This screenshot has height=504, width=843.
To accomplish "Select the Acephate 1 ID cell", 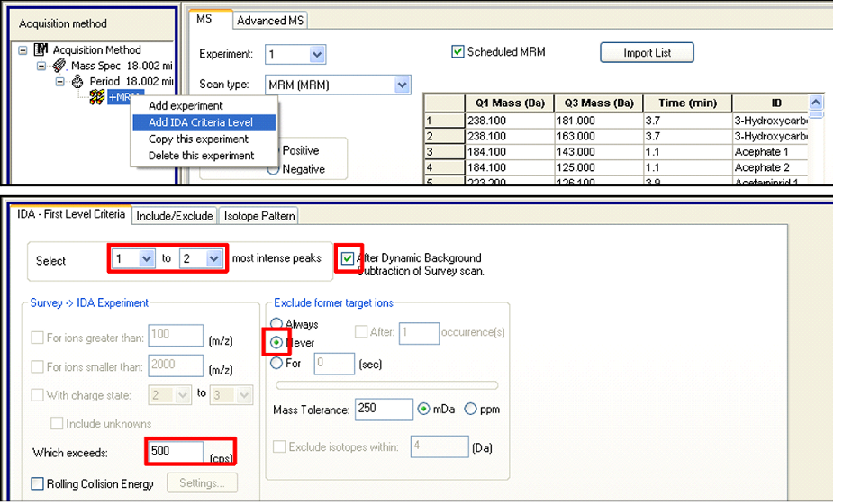I will click(770, 152).
